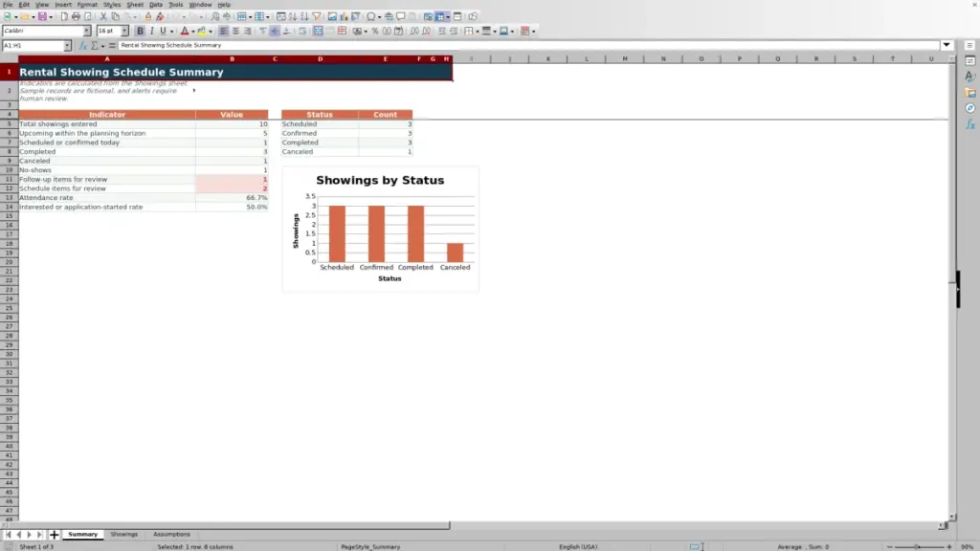Open the Data menu
Viewport: 980px width, 551px height.
tap(156, 5)
